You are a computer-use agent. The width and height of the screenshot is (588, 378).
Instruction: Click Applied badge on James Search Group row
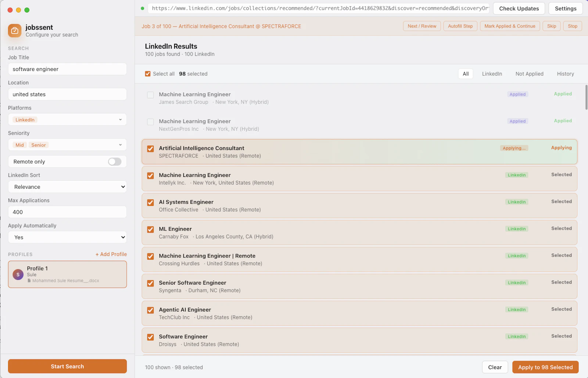[517, 94]
